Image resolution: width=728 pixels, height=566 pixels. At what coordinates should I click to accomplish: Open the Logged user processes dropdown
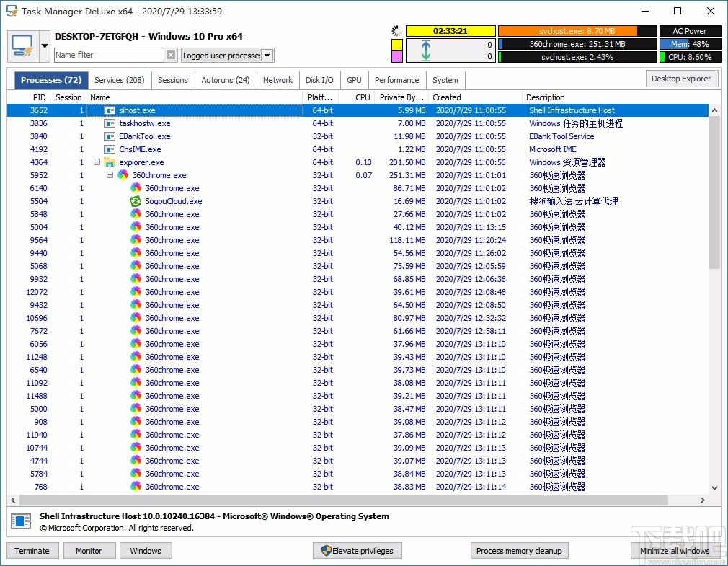pos(267,56)
